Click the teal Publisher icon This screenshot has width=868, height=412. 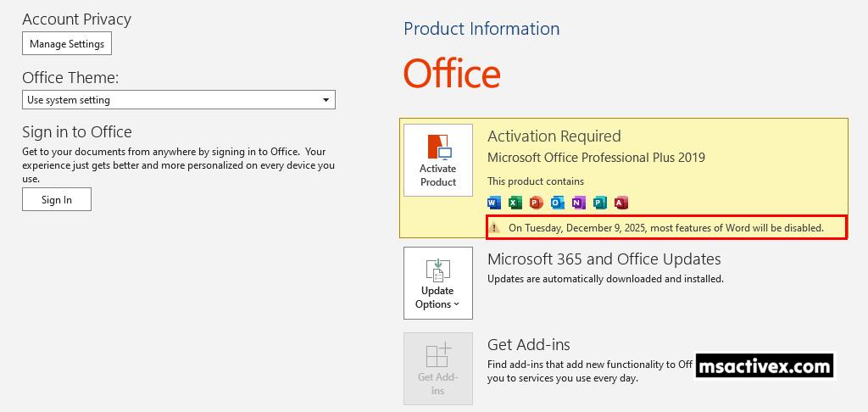599,203
